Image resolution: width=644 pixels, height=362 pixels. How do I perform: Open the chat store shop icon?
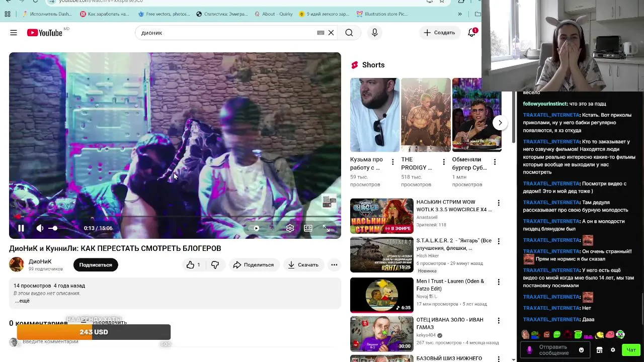click(599, 350)
